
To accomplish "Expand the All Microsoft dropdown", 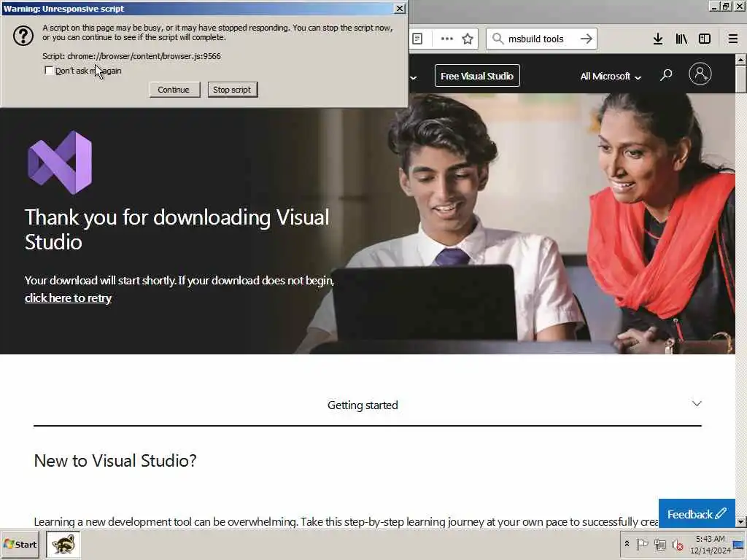I will [611, 76].
